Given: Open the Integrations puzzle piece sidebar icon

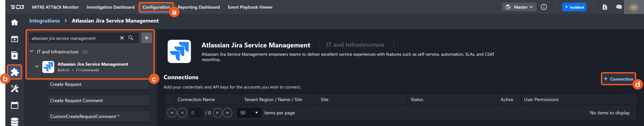Looking at the screenshot, I should pos(15,72).
